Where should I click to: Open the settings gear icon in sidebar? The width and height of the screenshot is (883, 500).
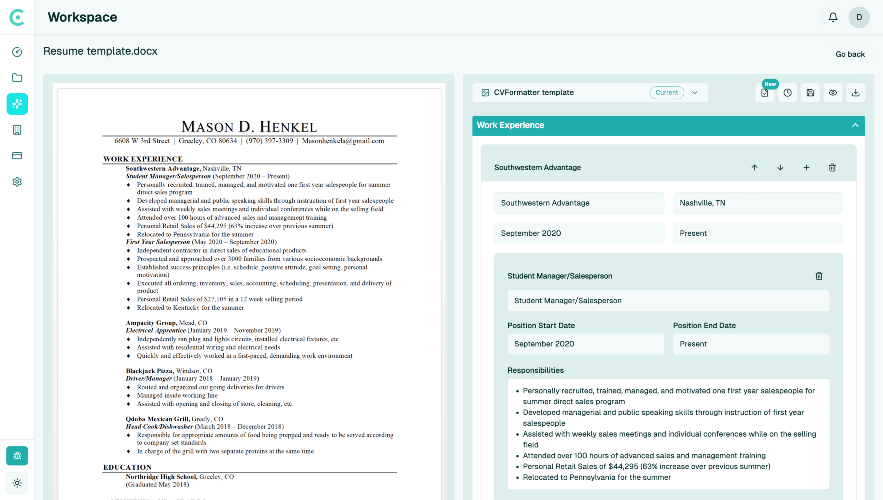coord(17,182)
